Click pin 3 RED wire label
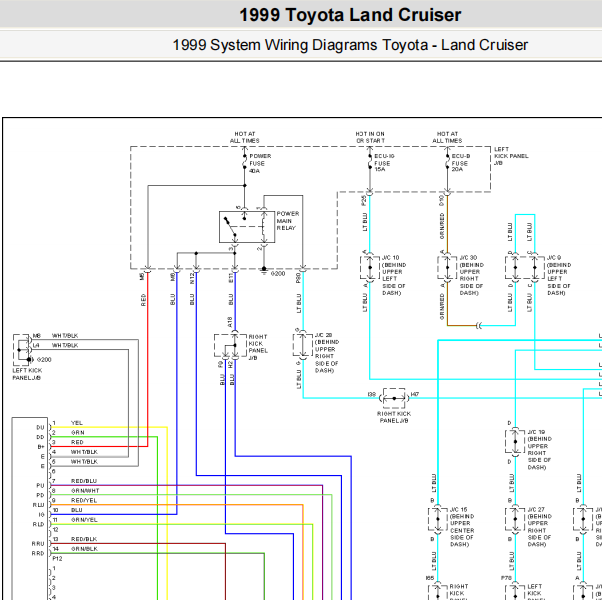Image resolution: width=602 pixels, height=600 pixels. point(77,442)
